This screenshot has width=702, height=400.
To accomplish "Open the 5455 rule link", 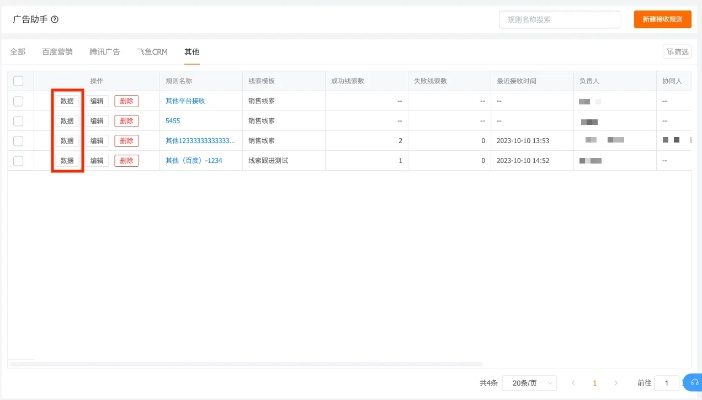I will click(x=173, y=120).
